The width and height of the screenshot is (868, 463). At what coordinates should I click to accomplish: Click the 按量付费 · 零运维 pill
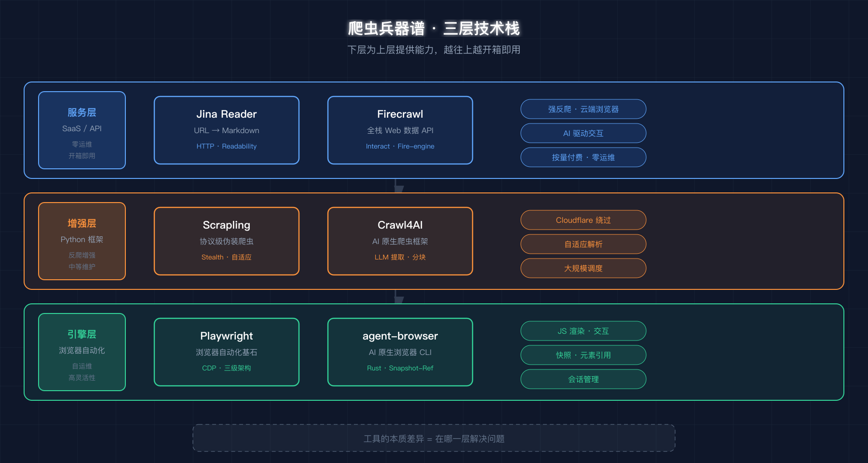click(583, 157)
